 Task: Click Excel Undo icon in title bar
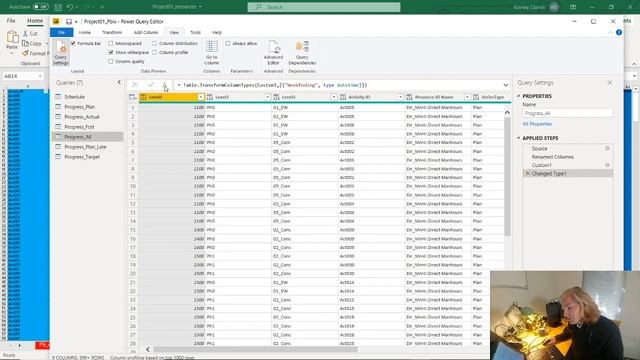[70, 7]
